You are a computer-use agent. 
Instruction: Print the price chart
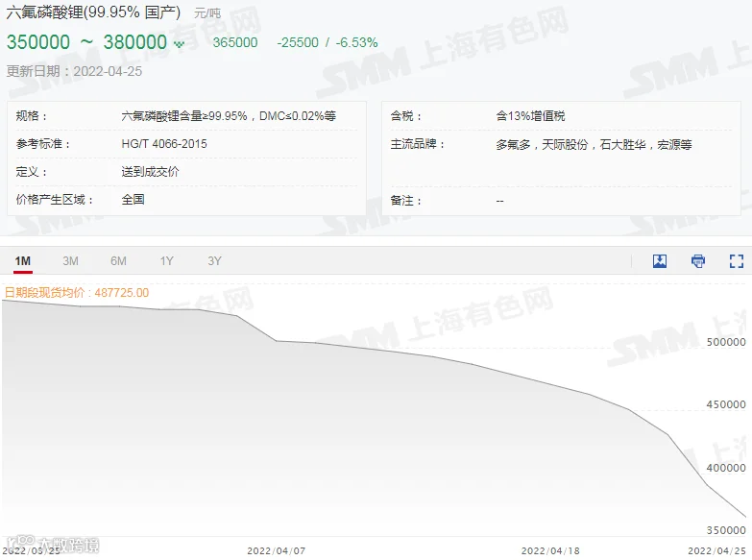[698, 261]
